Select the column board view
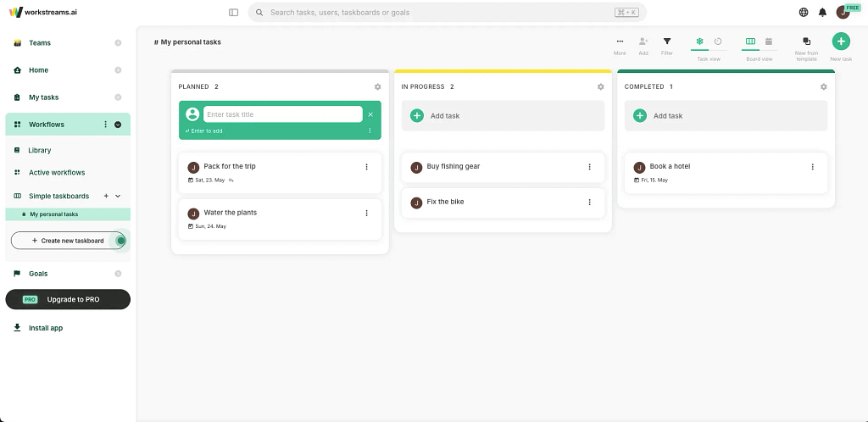868x422 pixels. (751, 42)
